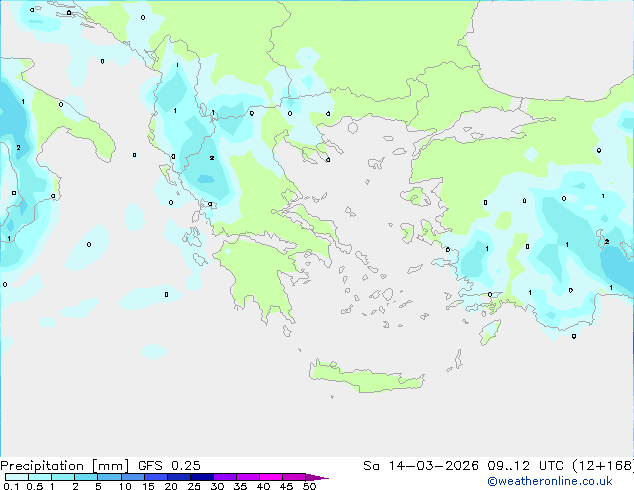This screenshot has height=490, width=634.
Task: Click the Peloponnese peninsula on the map
Action: coord(259,277)
